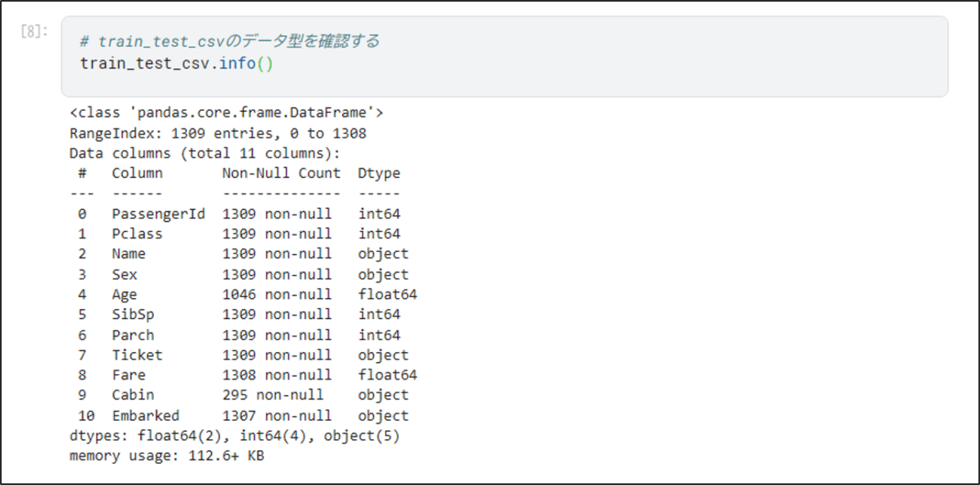Screen dimensions: 980x485
Task: Click the 'Column' header in the output
Action: click(x=137, y=173)
